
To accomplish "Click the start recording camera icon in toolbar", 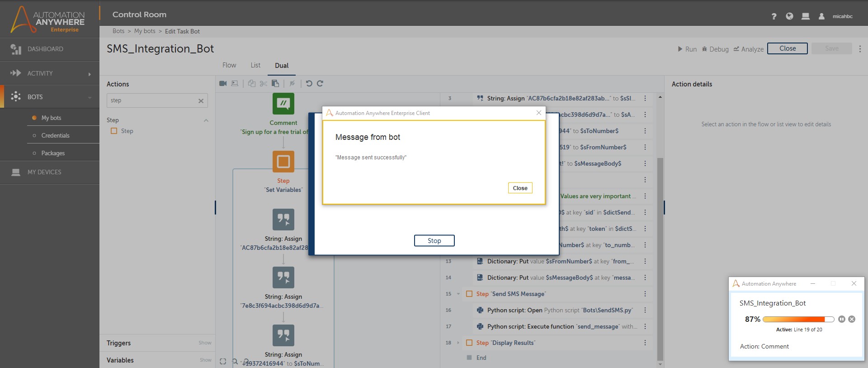I will click(x=223, y=83).
